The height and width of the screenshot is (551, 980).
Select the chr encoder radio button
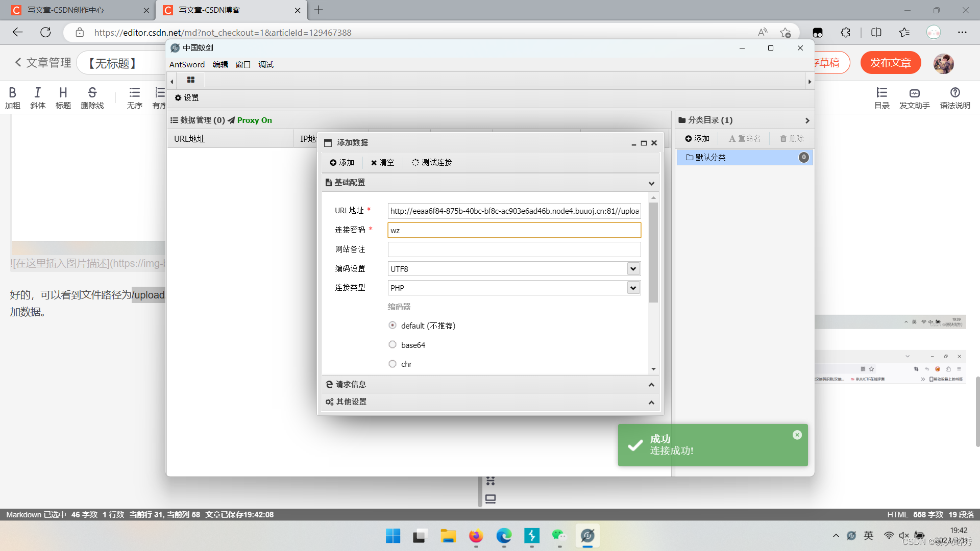tap(393, 364)
